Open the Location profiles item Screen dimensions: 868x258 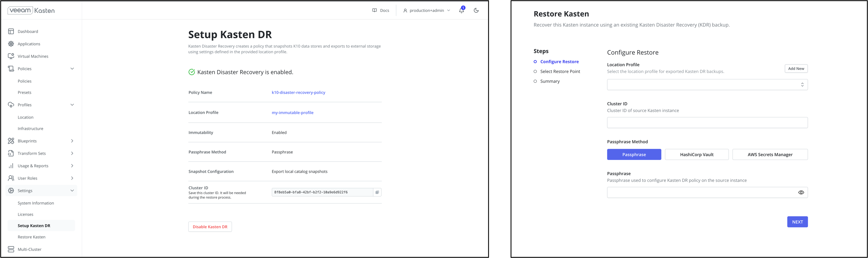click(26, 117)
